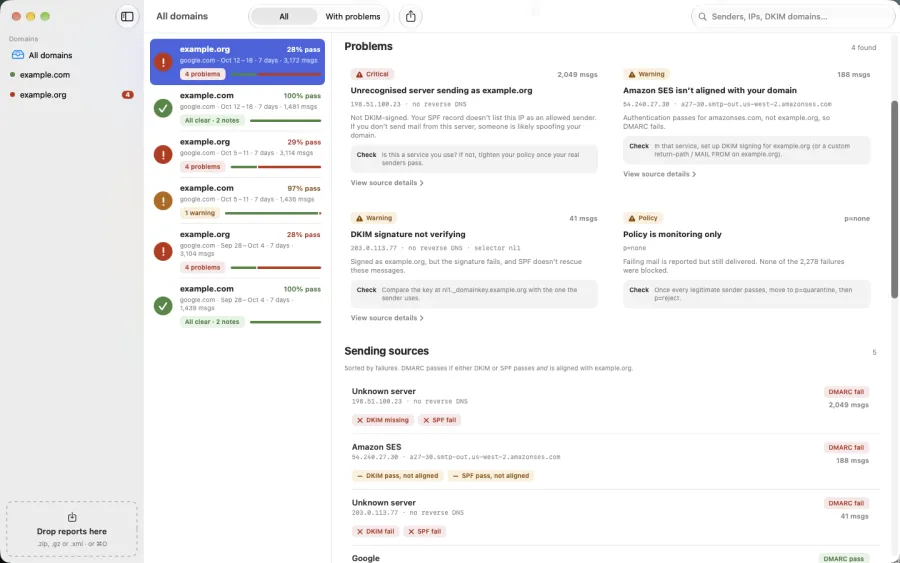Click the Critical badge on unrecognised server problem
Viewport: 900px width, 563px height.
tap(372, 74)
